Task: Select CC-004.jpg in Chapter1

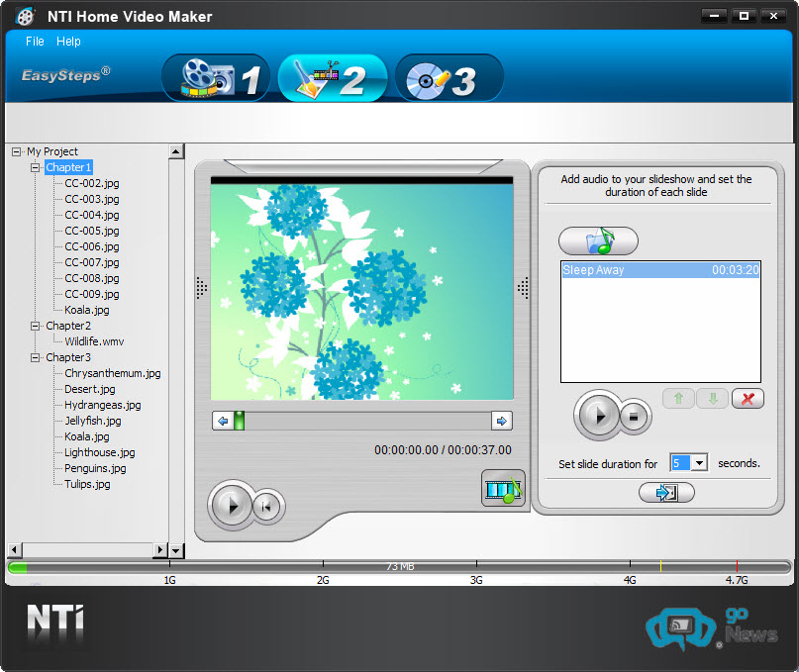Action: 92,215
